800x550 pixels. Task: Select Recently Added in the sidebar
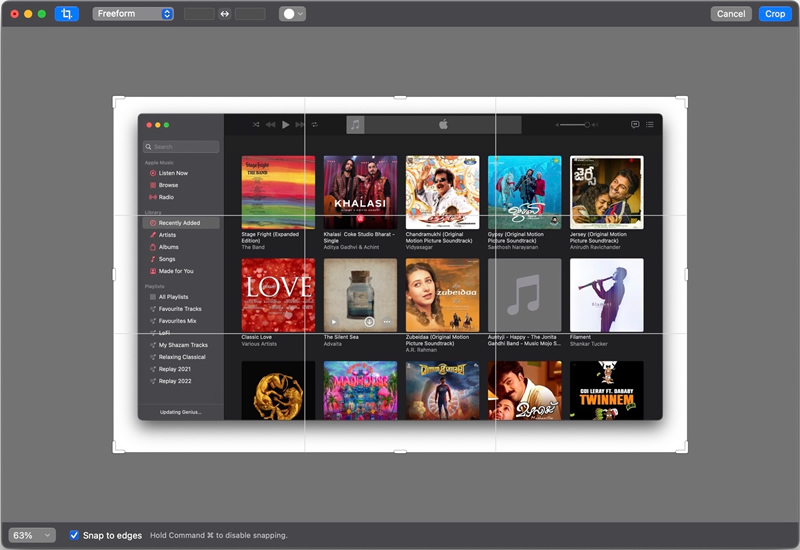tap(181, 223)
